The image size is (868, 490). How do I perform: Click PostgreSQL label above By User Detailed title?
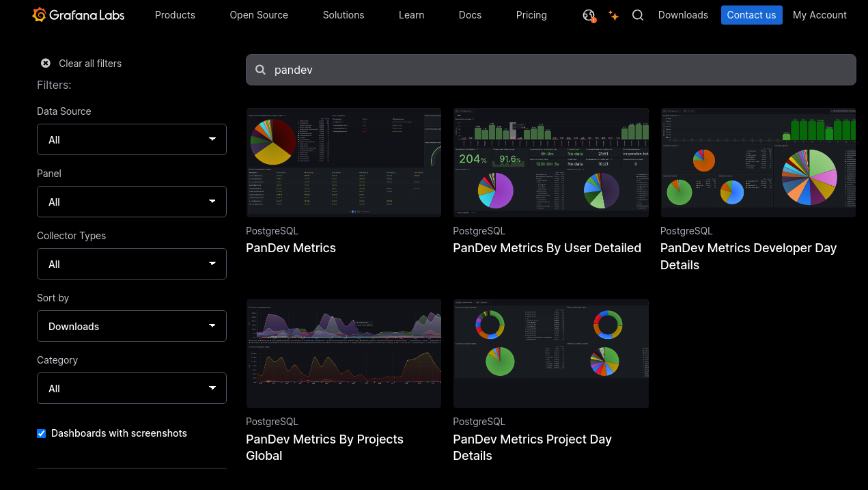tap(479, 231)
